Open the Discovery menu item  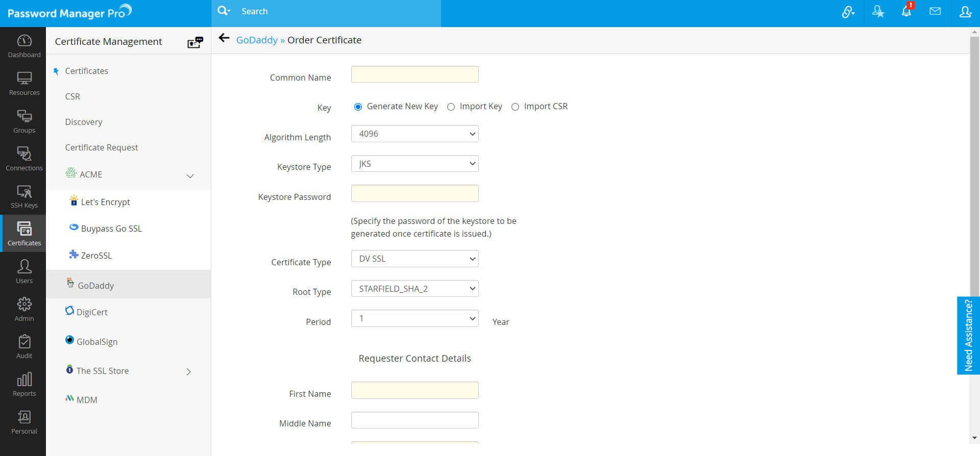pos(84,122)
